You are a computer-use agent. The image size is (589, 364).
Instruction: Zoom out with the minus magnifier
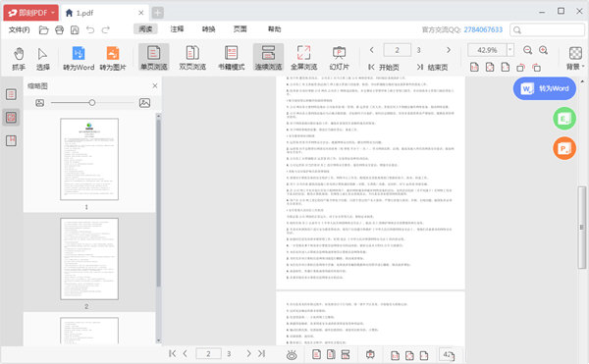click(527, 50)
